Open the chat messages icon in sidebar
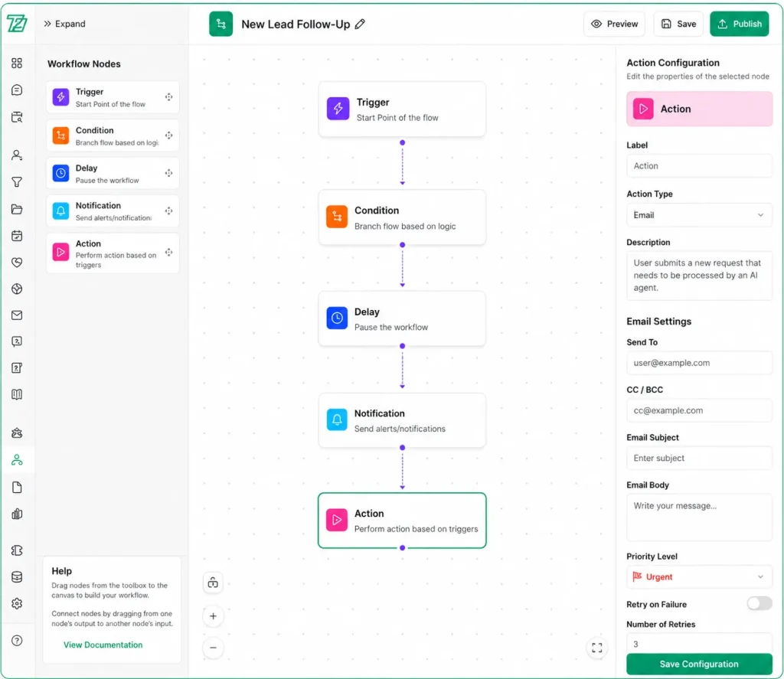Image resolution: width=784 pixels, height=679 pixels. (17, 90)
